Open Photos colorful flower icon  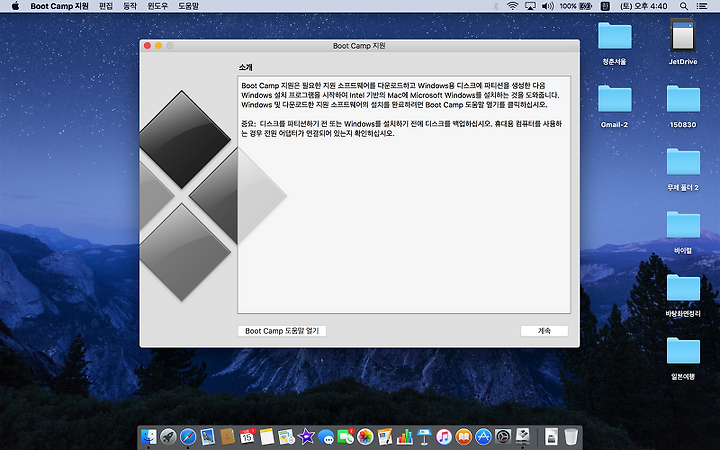365,436
